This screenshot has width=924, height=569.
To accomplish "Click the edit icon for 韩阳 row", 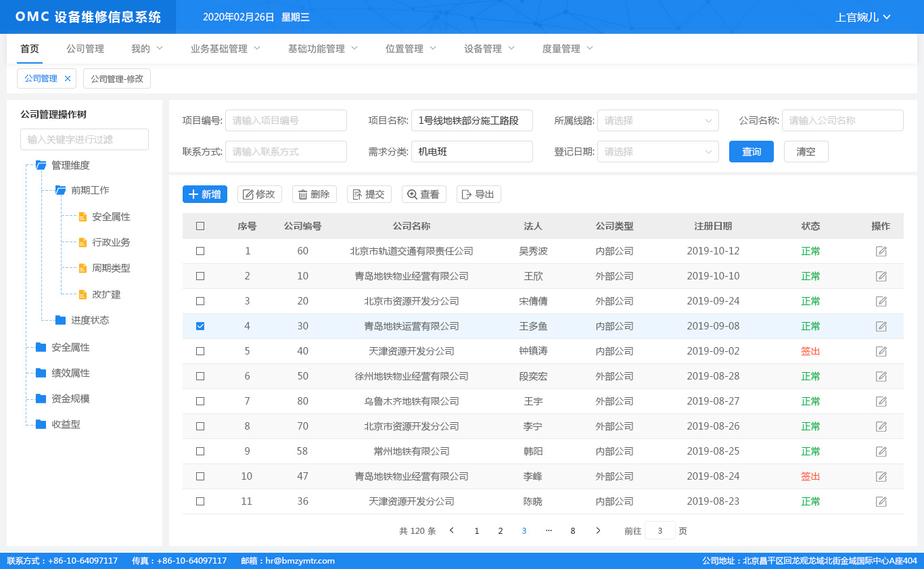I will click(x=881, y=451).
